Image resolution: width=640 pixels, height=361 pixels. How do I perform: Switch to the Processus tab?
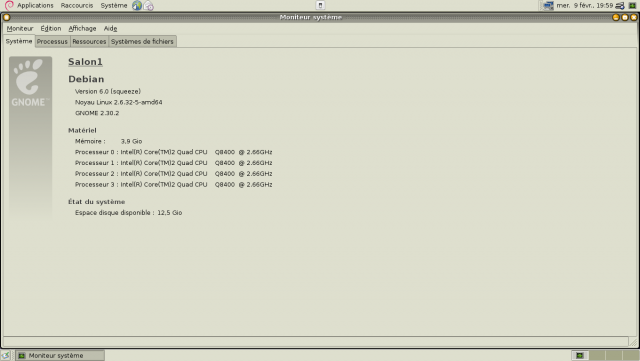click(52, 42)
